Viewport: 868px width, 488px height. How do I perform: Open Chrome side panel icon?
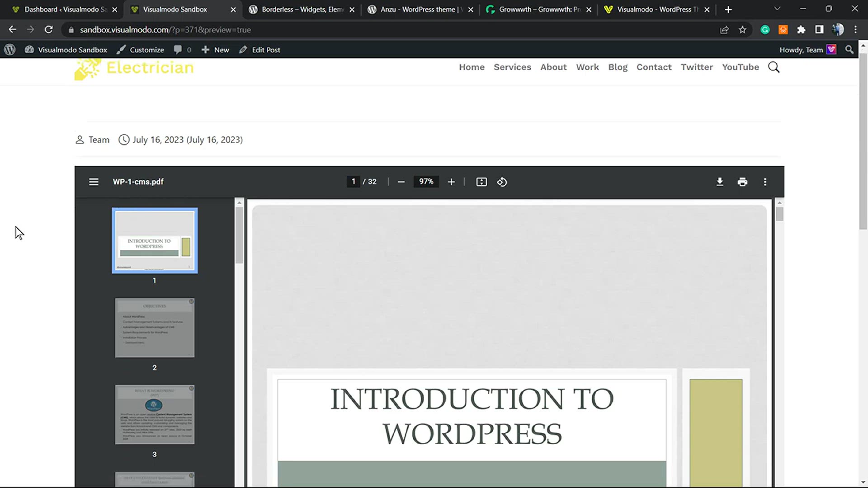819,29
